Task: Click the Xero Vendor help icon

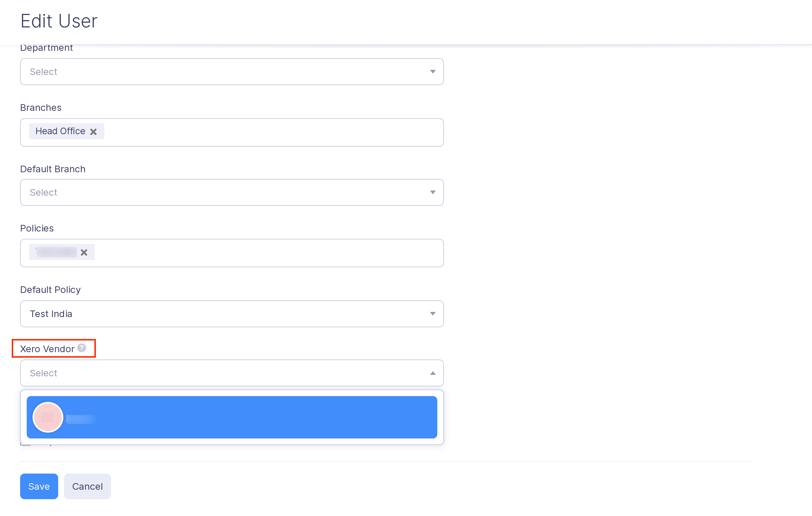Action: click(82, 348)
